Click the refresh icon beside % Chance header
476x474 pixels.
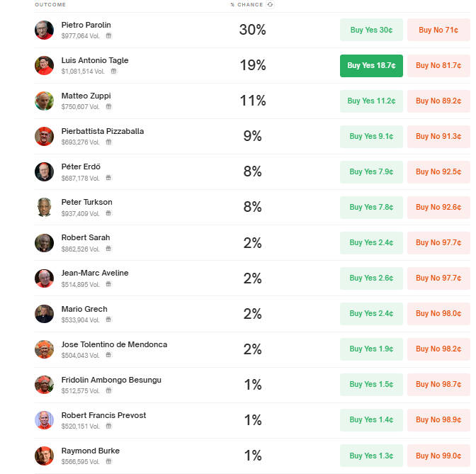[x=270, y=4]
